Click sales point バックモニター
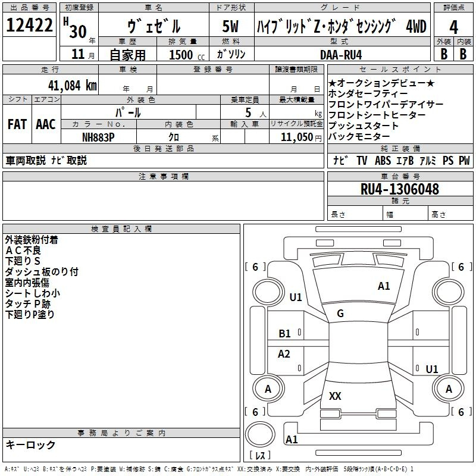Image resolution: width=476 pixels, height=476 pixels. [x=359, y=137]
